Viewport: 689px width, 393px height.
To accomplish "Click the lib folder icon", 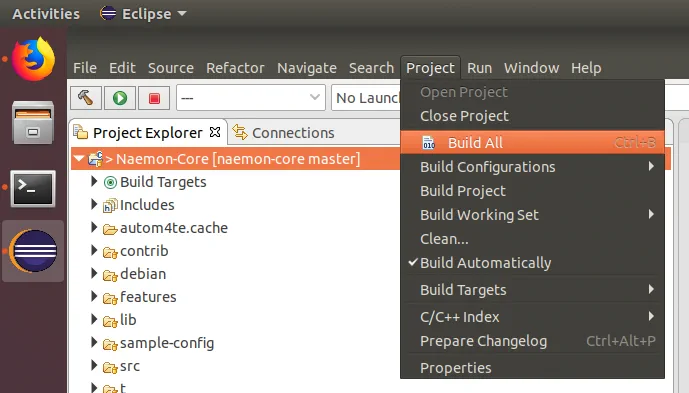I will coord(110,321).
